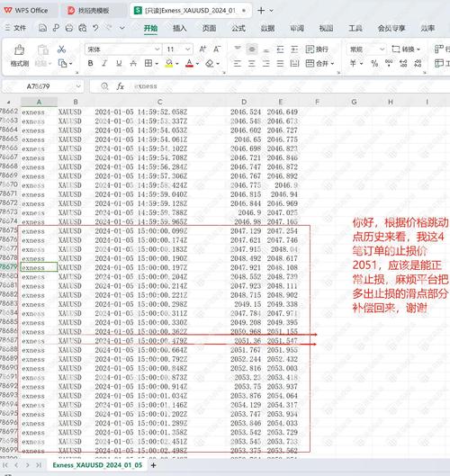Image resolution: width=450 pixels, height=476 pixels.
Task: Open the File (文件) menu
Action: tap(16, 28)
